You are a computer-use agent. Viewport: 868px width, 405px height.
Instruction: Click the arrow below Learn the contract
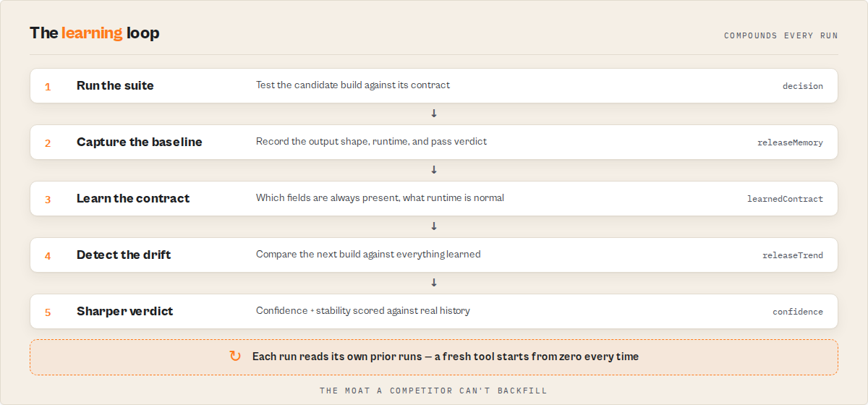434,226
